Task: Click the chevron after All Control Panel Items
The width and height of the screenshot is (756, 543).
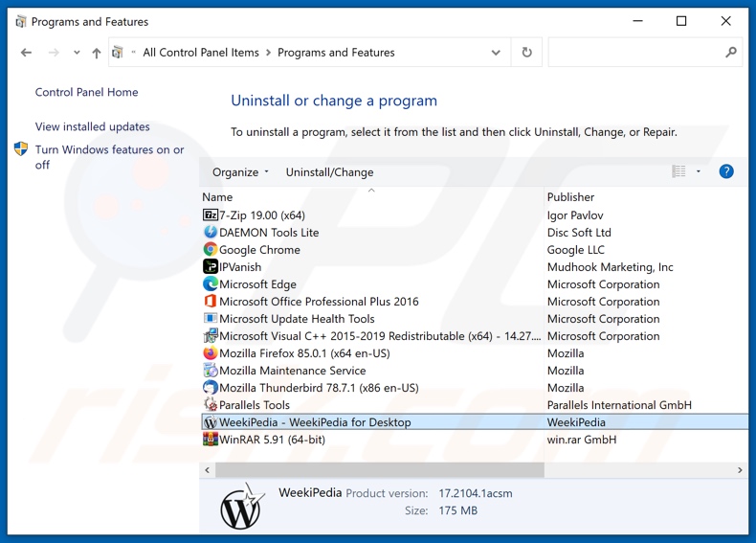Action: [x=269, y=52]
